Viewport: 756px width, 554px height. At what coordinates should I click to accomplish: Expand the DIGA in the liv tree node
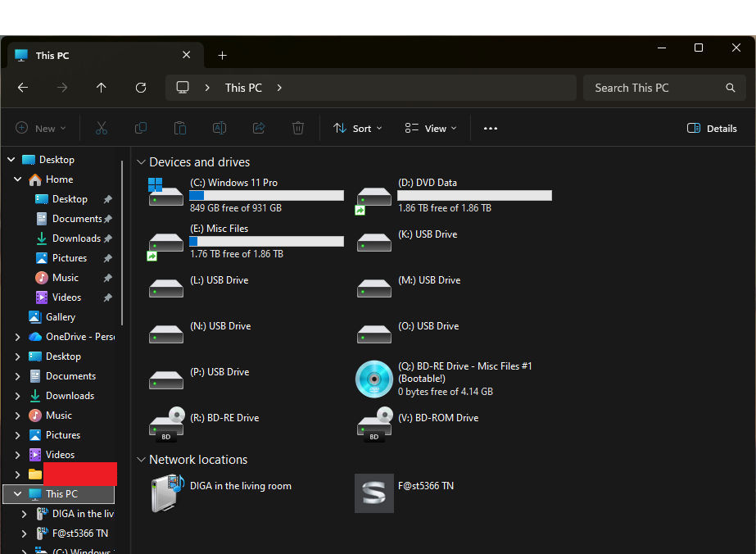24,514
